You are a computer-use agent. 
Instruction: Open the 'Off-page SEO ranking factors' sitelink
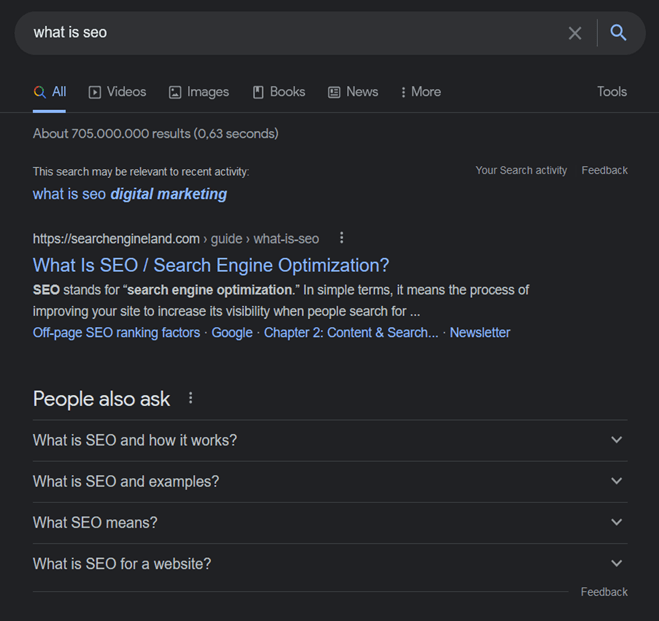pos(116,332)
